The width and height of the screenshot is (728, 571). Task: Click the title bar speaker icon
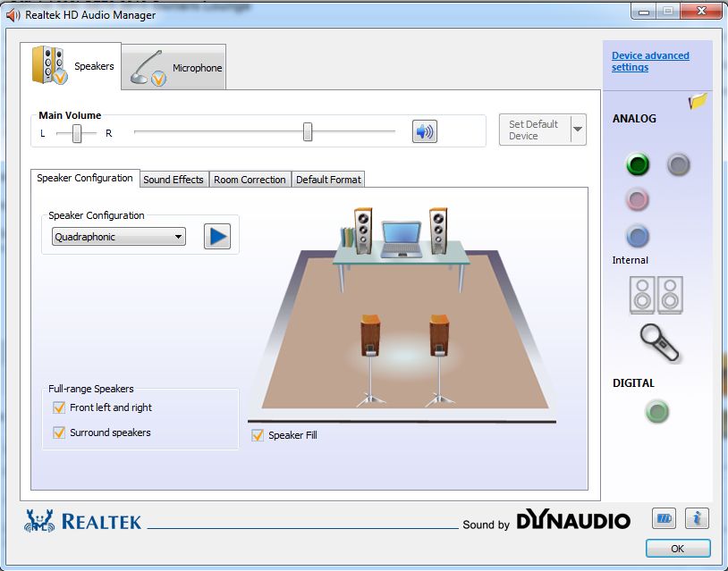pos(13,15)
